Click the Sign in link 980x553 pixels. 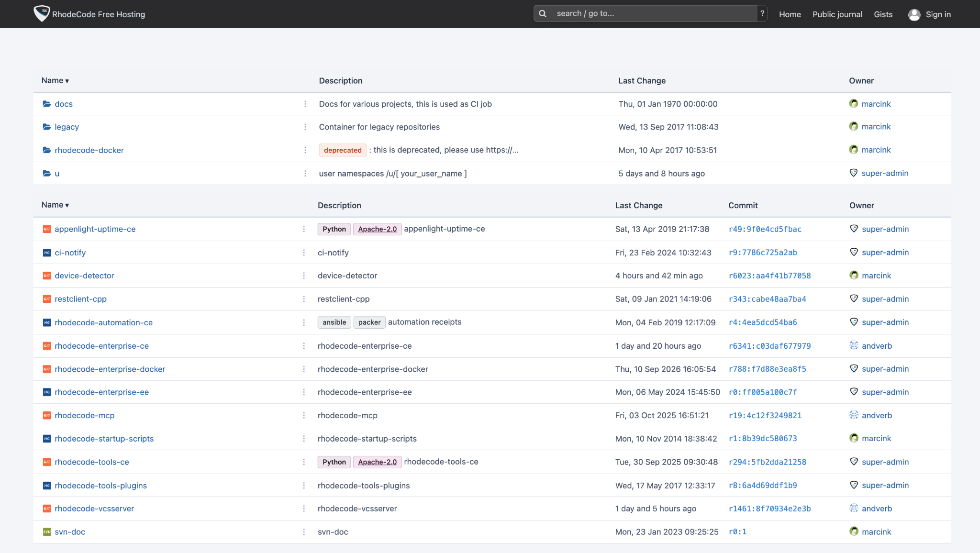[x=938, y=14]
